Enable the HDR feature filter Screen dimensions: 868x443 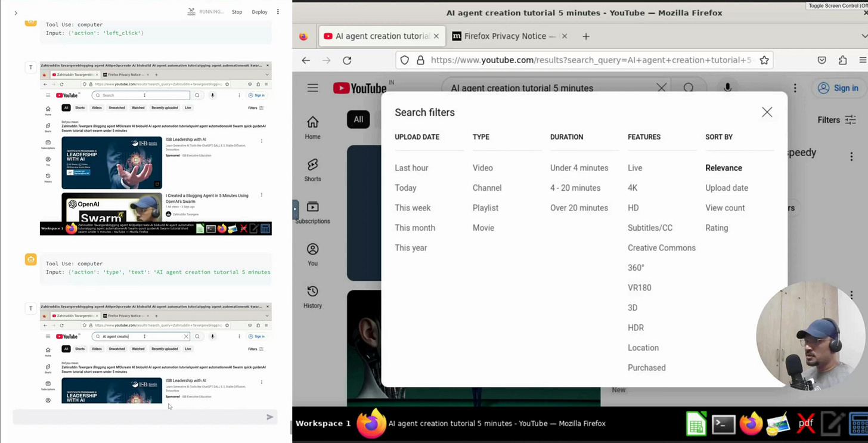pyautogui.click(x=635, y=328)
